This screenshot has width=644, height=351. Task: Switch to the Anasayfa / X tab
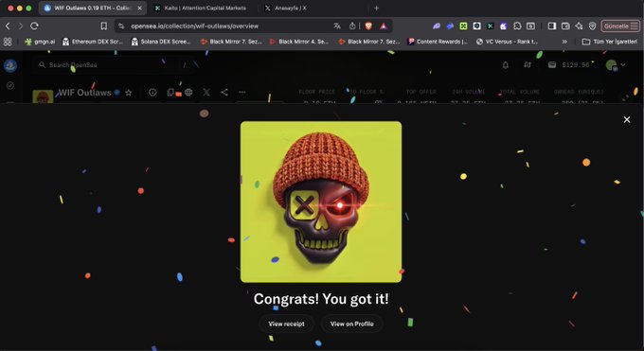[290, 8]
